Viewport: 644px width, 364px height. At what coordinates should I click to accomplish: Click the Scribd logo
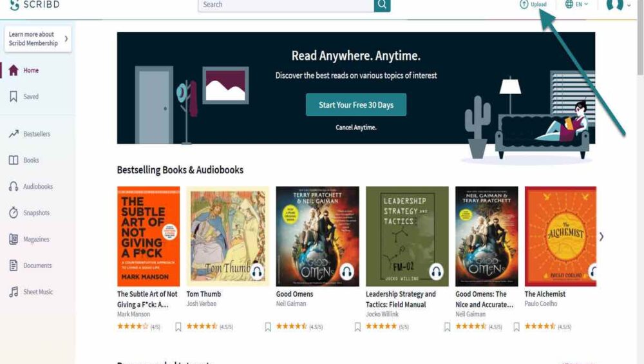(x=35, y=5)
